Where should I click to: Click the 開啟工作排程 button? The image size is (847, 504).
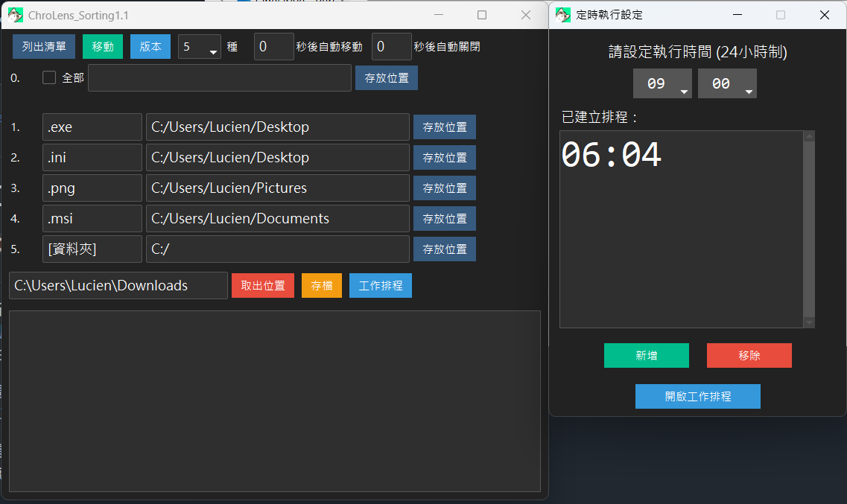(x=698, y=396)
